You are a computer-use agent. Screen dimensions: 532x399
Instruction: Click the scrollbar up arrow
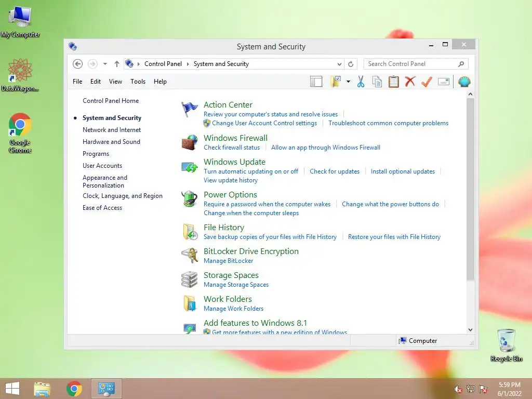(470, 94)
